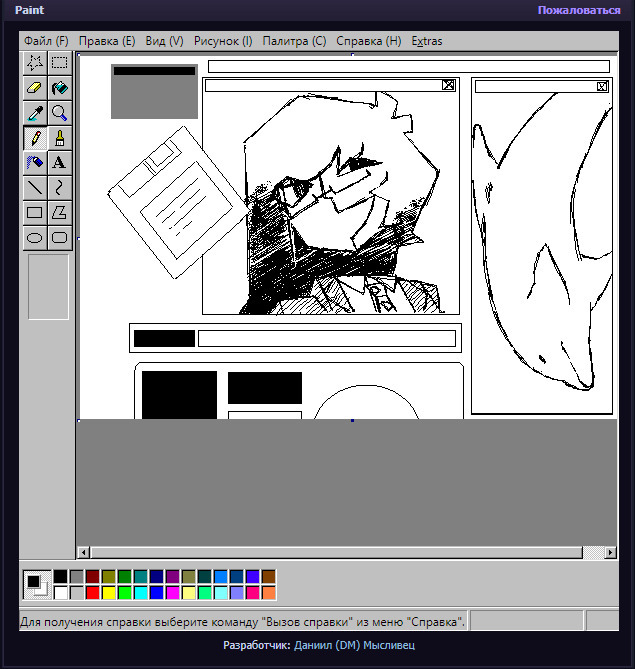635x669 pixels.
Task: Pick the bright yellow palette swatch
Action: tap(108, 593)
